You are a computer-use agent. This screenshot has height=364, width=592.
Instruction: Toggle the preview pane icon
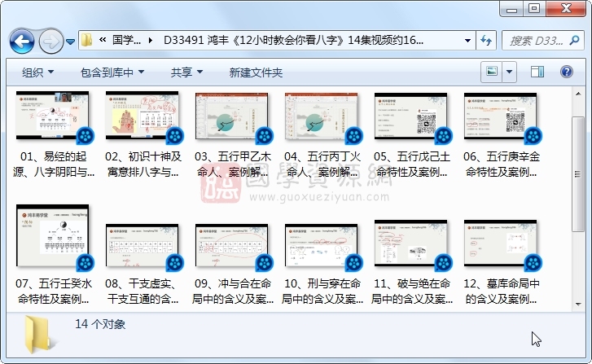pos(537,72)
